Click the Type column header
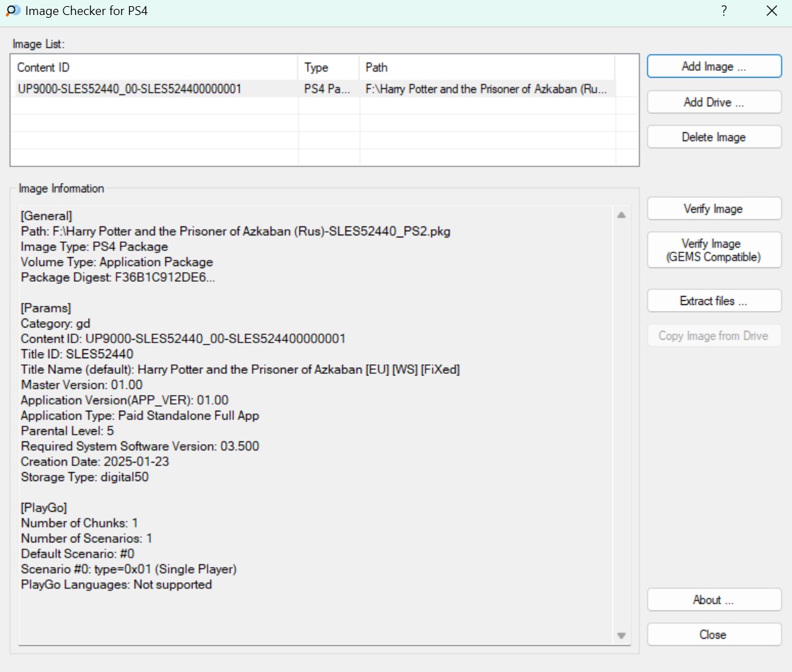The height and width of the screenshot is (672, 792). [329, 68]
